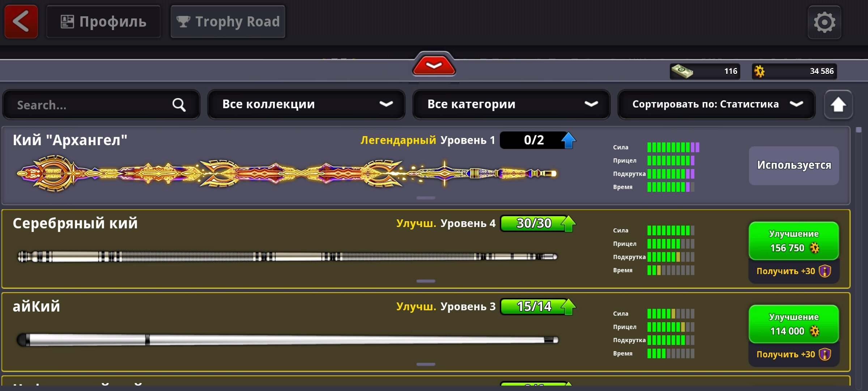
Task: Open the settings gear icon
Action: (824, 22)
